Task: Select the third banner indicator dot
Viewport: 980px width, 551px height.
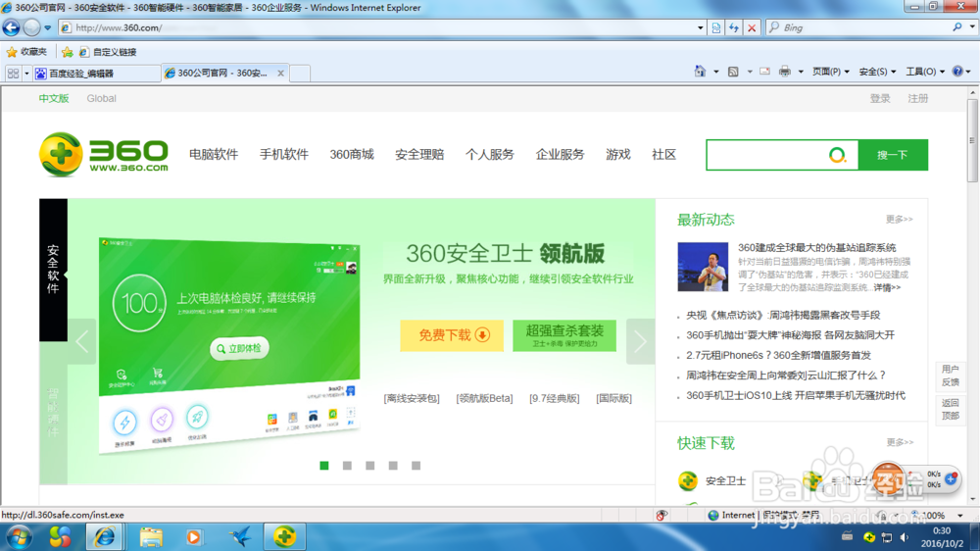Action: (x=370, y=466)
